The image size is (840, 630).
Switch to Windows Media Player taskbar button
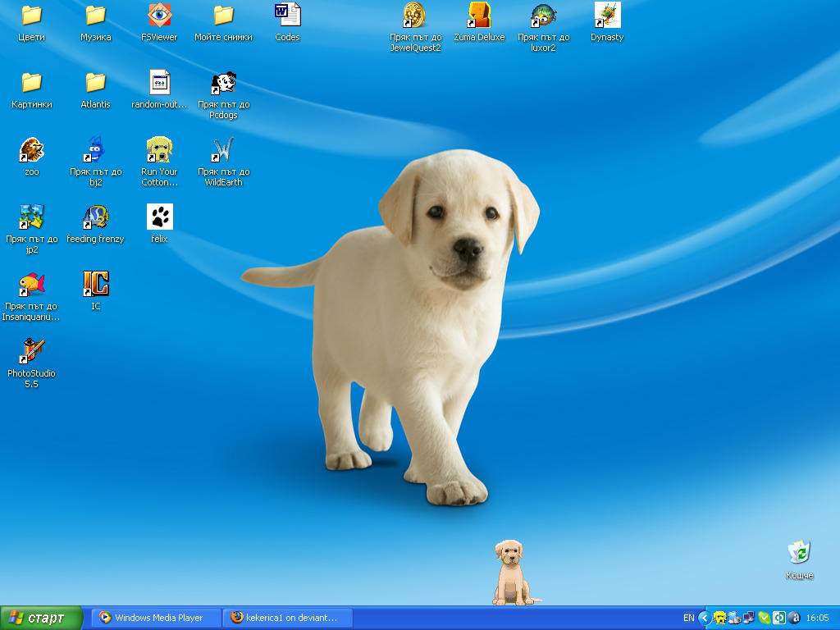pyautogui.click(x=156, y=618)
